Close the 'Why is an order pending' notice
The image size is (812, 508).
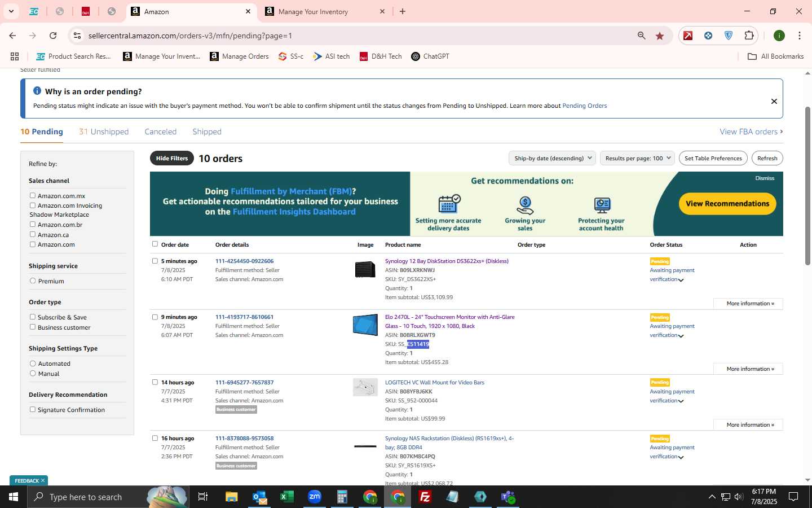774,101
